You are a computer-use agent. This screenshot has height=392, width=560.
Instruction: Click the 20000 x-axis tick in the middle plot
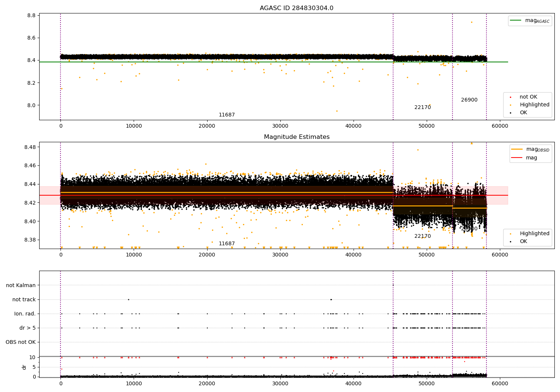click(x=207, y=255)
